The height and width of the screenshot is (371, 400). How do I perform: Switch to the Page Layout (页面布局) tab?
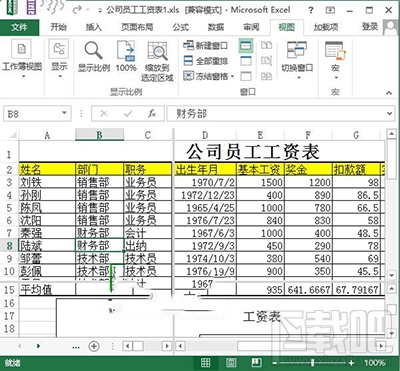pyautogui.click(x=137, y=27)
